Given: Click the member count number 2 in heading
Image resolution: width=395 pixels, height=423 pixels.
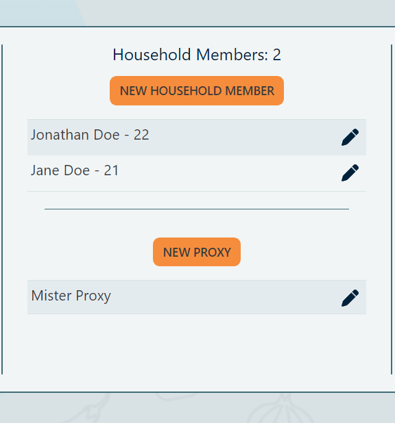Looking at the screenshot, I should tap(277, 55).
